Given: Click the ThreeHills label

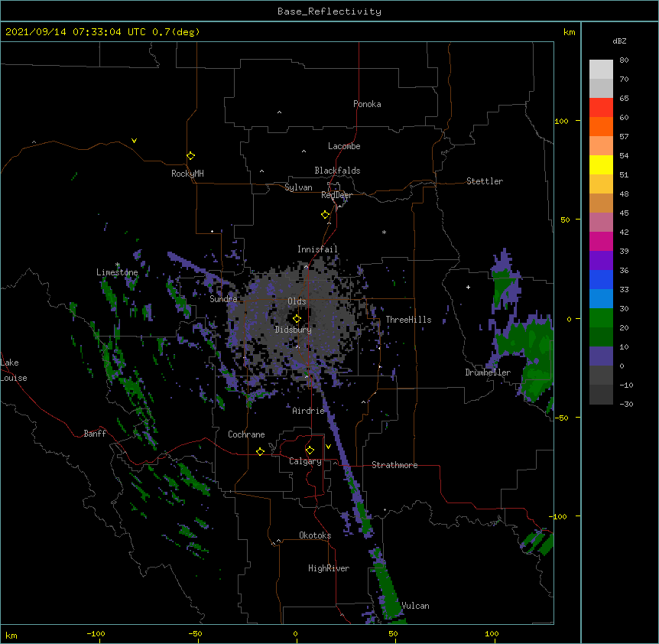Looking at the screenshot, I should [x=408, y=320].
